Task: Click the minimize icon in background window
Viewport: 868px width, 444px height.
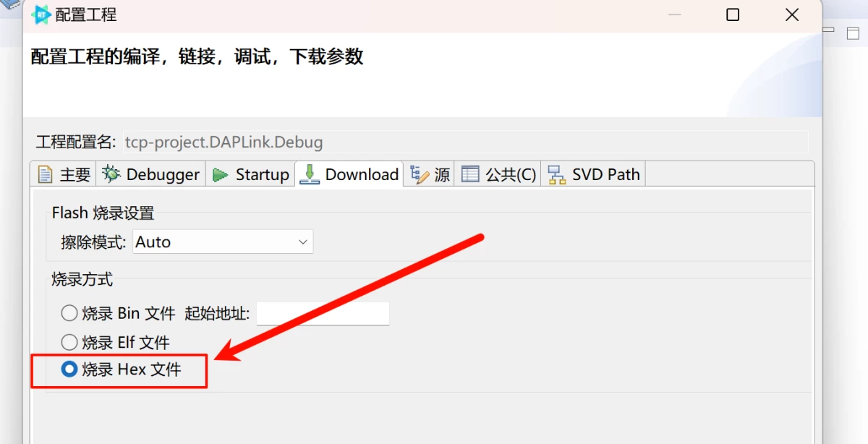Action: pos(830,31)
